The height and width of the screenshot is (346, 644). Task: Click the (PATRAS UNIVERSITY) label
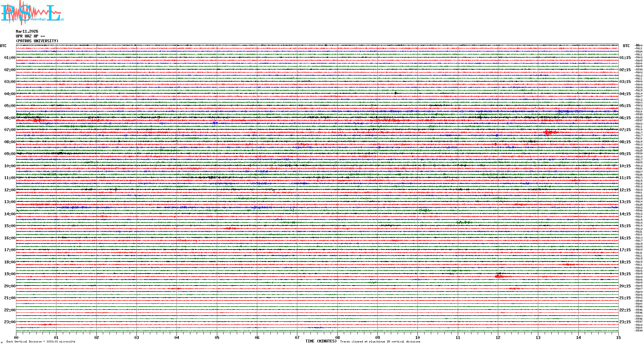point(37,41)
